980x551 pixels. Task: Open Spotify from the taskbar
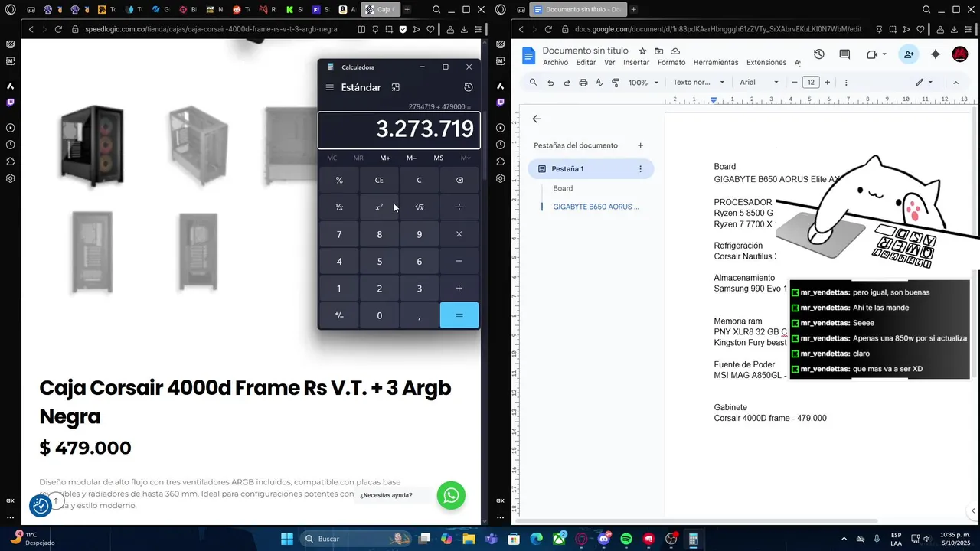pos(626,539)
